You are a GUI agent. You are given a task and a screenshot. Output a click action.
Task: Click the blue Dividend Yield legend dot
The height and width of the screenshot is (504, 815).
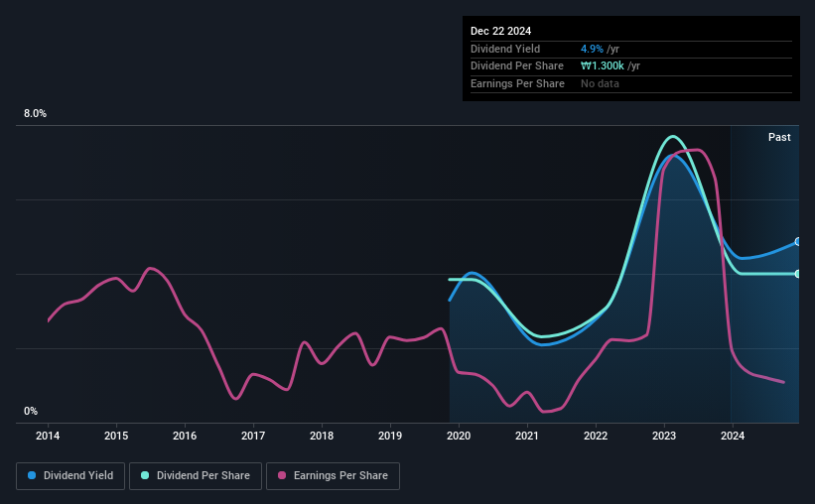[32, 475]
